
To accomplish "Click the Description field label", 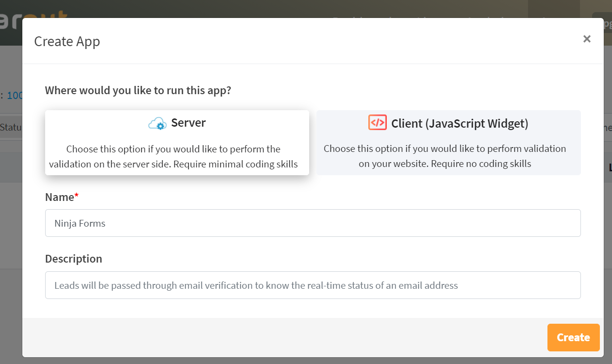I will coord(73,259).
